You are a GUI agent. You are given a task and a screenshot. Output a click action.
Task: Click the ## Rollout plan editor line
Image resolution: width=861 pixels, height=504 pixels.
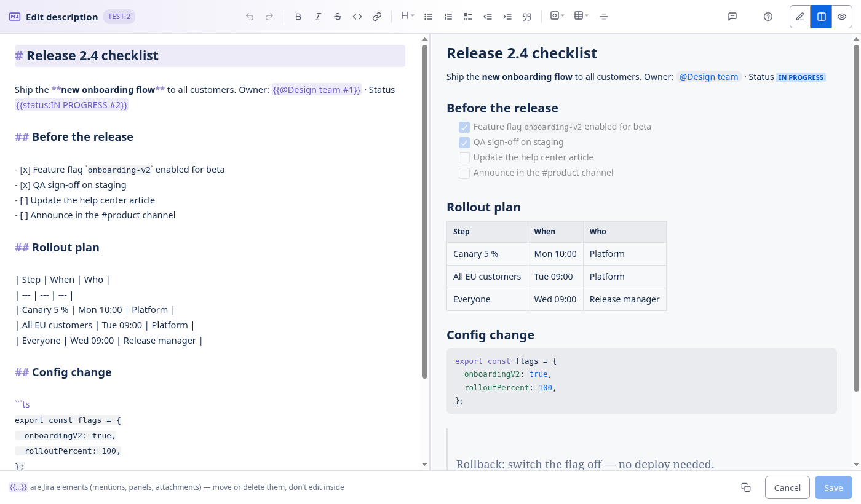tap(57, 248)
